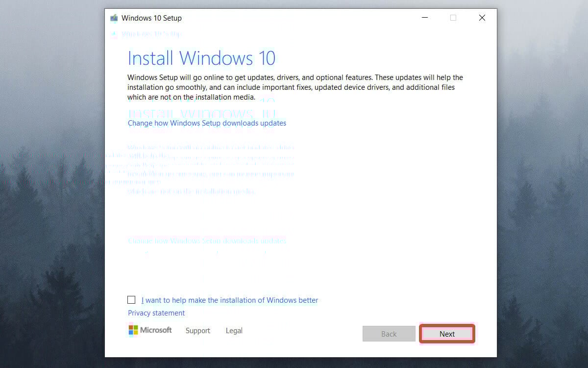Click the 'Install Windows 10' heading
The image size is (588, 368).
click(201, 58)
